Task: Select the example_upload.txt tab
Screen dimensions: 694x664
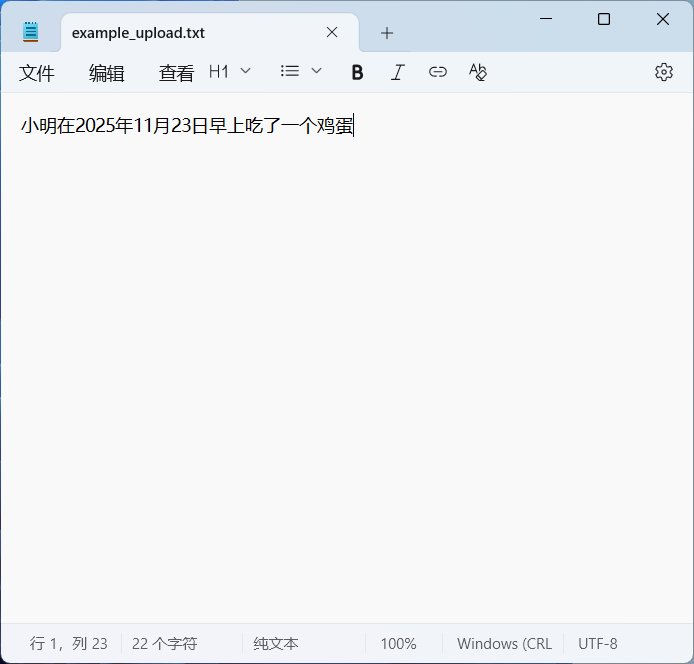Action: point(209,33)
